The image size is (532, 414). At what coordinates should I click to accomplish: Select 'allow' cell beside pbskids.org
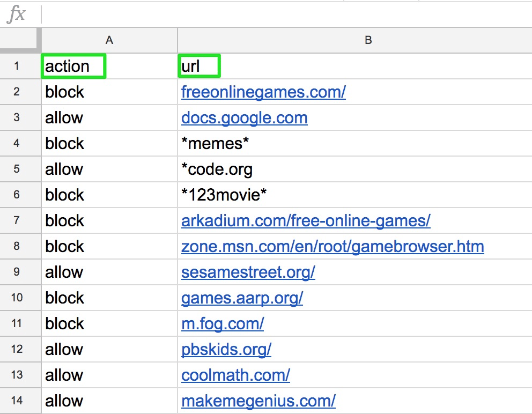[x=109, y=349]
